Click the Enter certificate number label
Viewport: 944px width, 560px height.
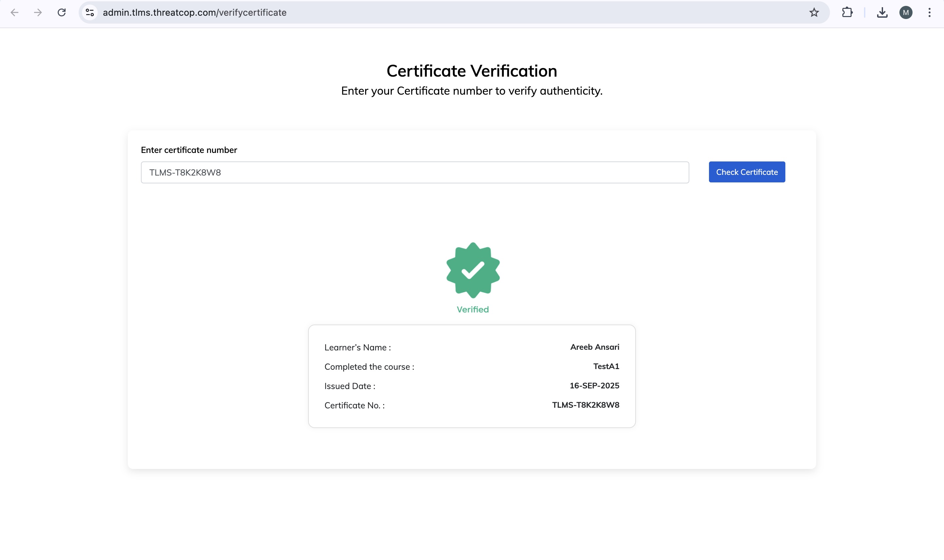[x=189, y=150]
